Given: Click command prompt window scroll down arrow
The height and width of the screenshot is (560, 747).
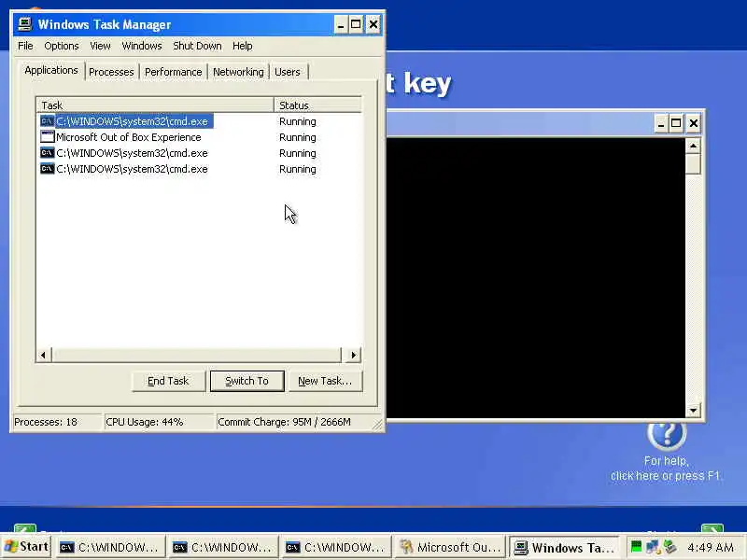Looking at the screenshot, I should pyautogui.click(x=693, y=410).
